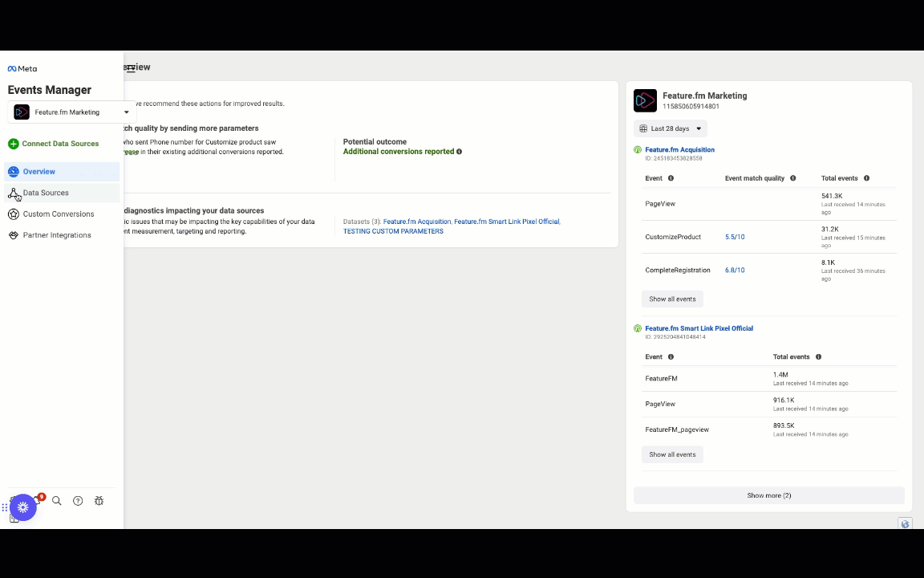
Task: Click the green plus Connect Data Sources icon
Action: [x=13, y=144]
